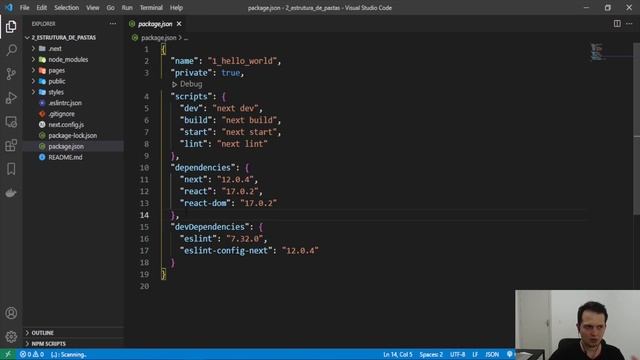Screen dimensions: 640x360
Task: Click the Split Editor Right icon
Action: 617,24
